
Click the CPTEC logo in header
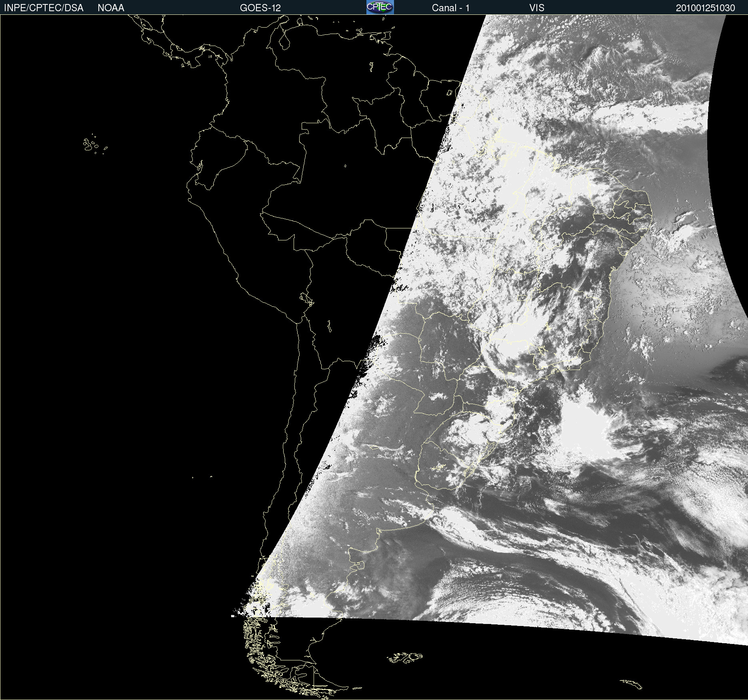tap(380, 7)
